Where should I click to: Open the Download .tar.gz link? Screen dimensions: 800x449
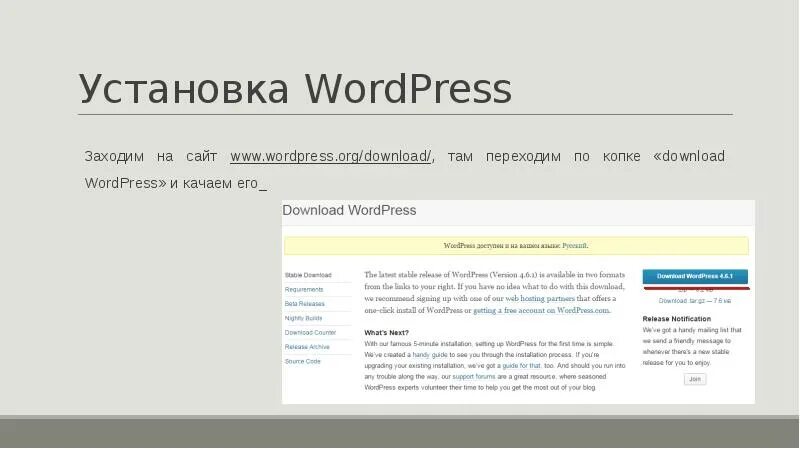pyautogui.click(x=694, y=301)
